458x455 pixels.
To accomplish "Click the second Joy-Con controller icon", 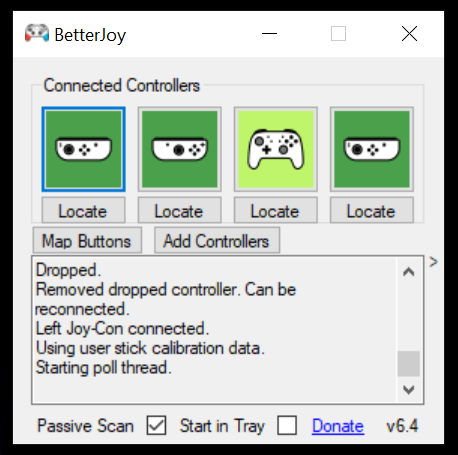I will (x=180, y=149).
